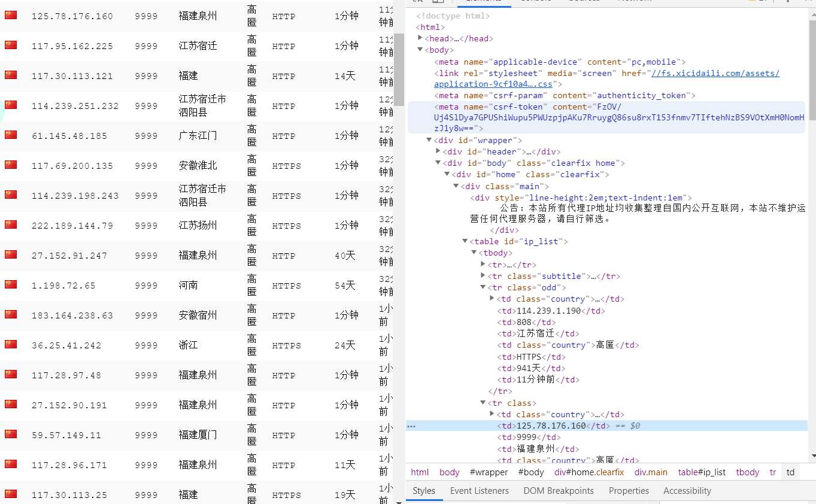
Task: Open the node actions ellipsis menu
Action: (x=411, y=426)
